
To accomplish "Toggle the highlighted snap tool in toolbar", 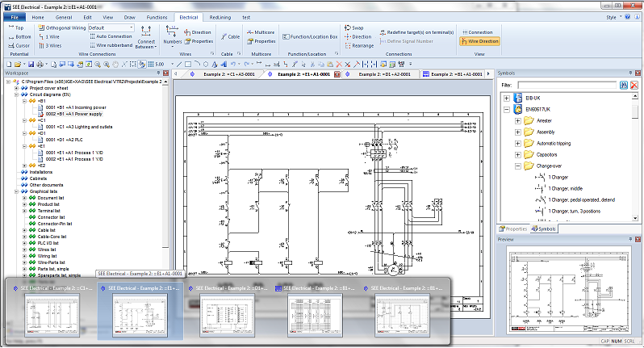I will click(x=142, y=64).
